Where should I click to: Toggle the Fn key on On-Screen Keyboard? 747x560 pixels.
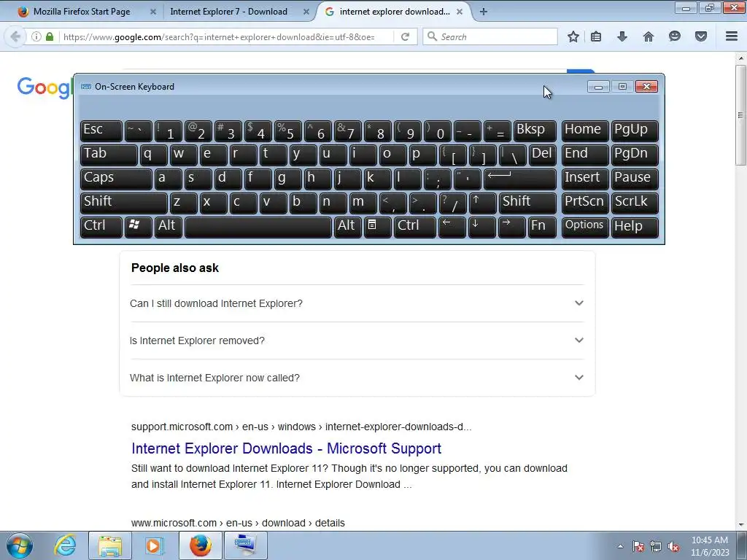[x=542, y=227]
